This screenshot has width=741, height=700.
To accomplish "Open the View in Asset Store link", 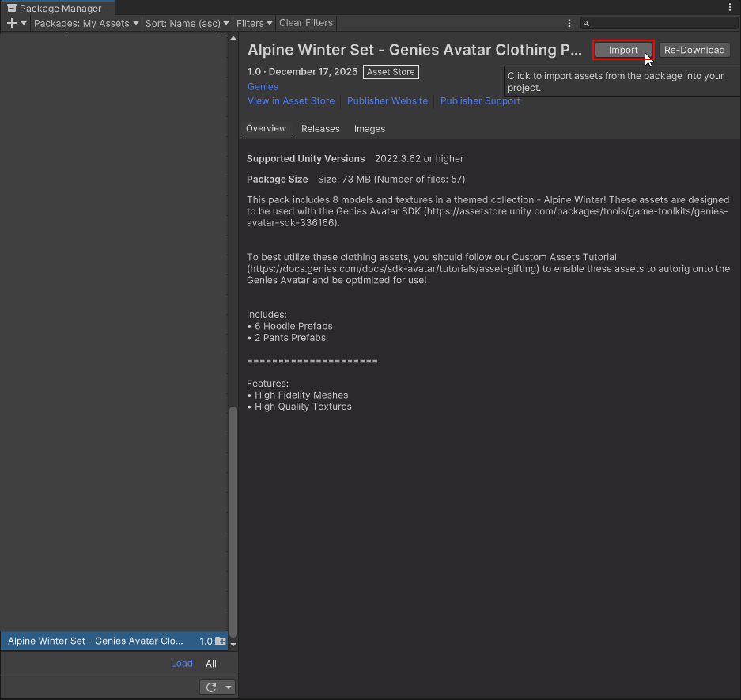I will click(x=291, y=101).
